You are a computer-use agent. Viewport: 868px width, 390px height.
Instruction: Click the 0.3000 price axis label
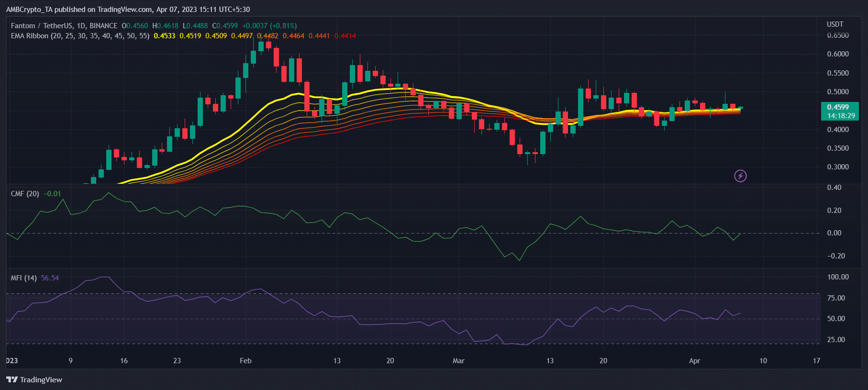(838, 167)
